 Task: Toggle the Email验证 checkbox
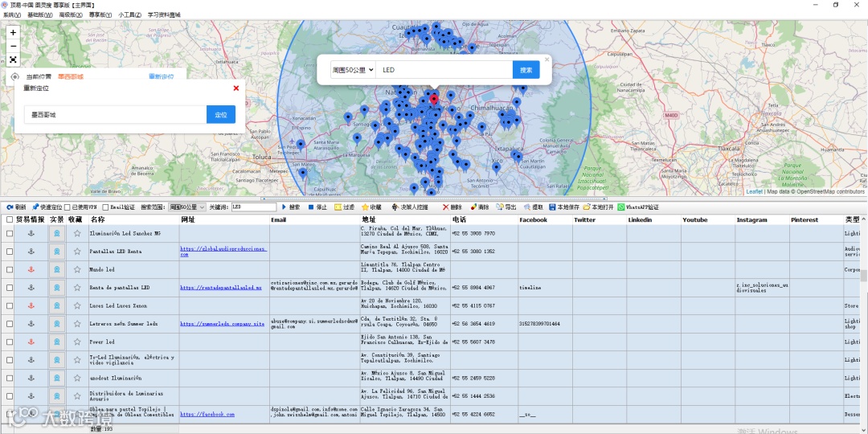pyautogui.click(x=106, y=207)
